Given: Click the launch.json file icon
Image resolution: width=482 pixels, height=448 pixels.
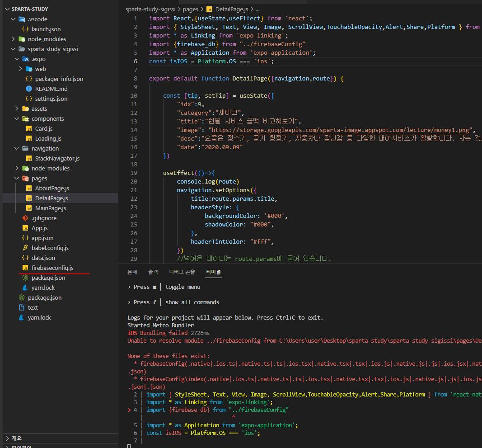Looking at the screenshot, I should click(x=25, y=29).
